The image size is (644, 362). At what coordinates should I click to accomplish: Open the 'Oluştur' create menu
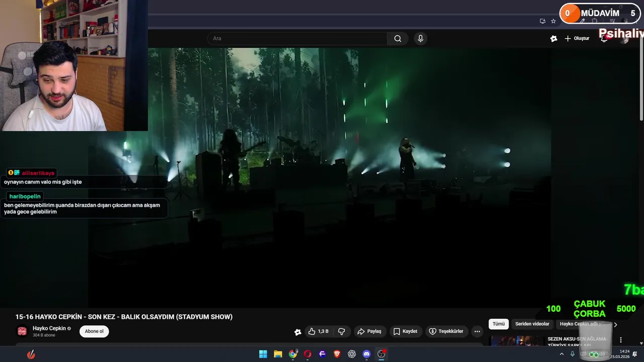(x=577, y=39)
